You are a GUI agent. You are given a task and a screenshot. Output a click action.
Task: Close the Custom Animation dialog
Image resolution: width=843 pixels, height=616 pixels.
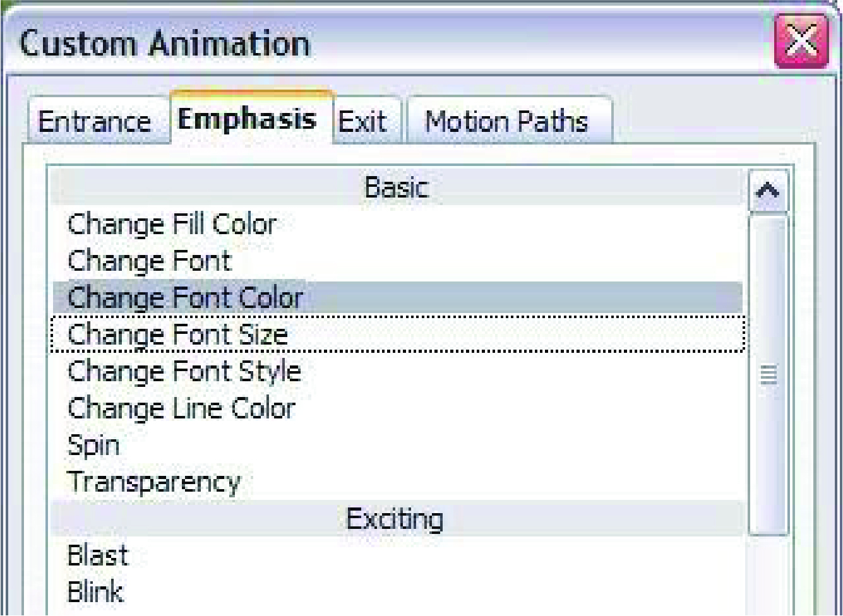click(x=801, y=41)
